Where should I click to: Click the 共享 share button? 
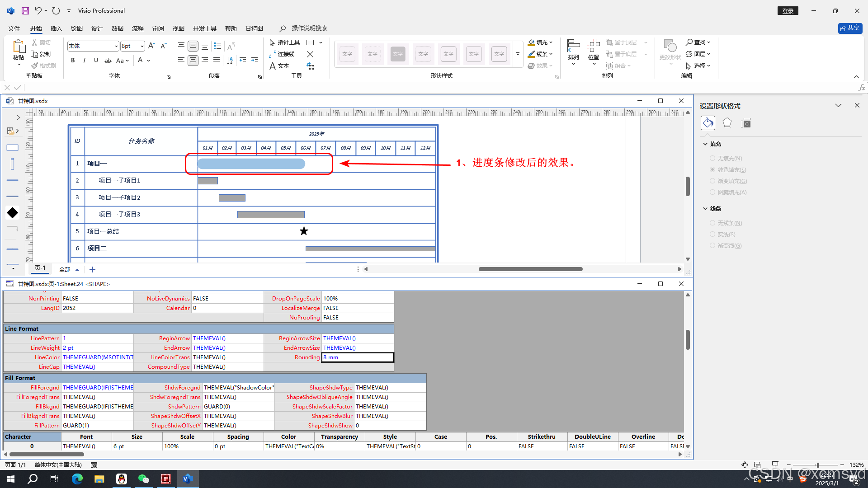(x=850, y=28)
